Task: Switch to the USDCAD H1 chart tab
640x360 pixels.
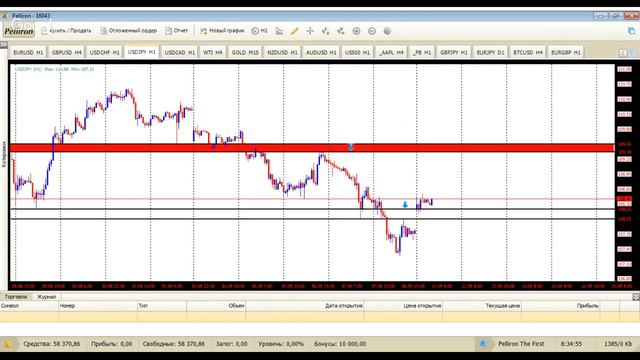Action: 180,53
